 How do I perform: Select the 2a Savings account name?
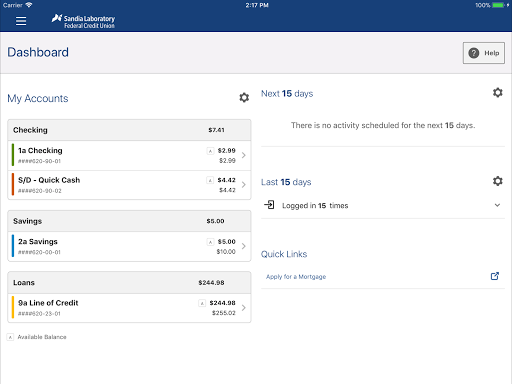click(38, 241)
